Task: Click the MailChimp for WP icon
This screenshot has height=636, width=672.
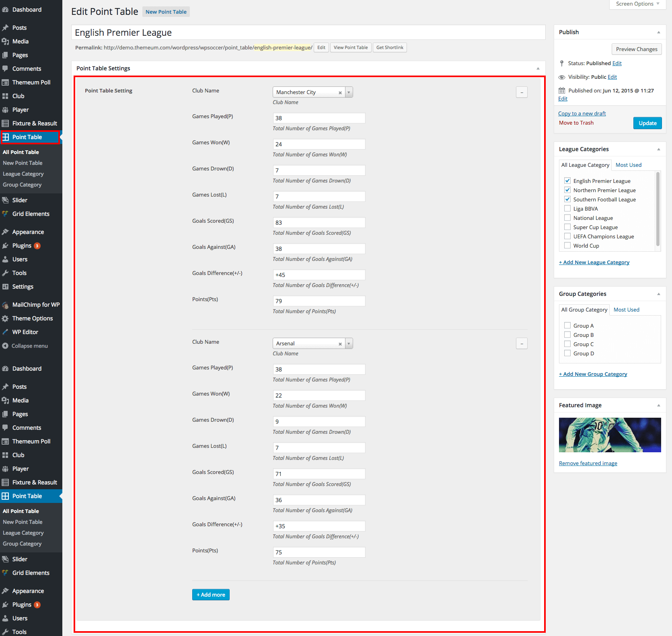Action: [5, 305]
